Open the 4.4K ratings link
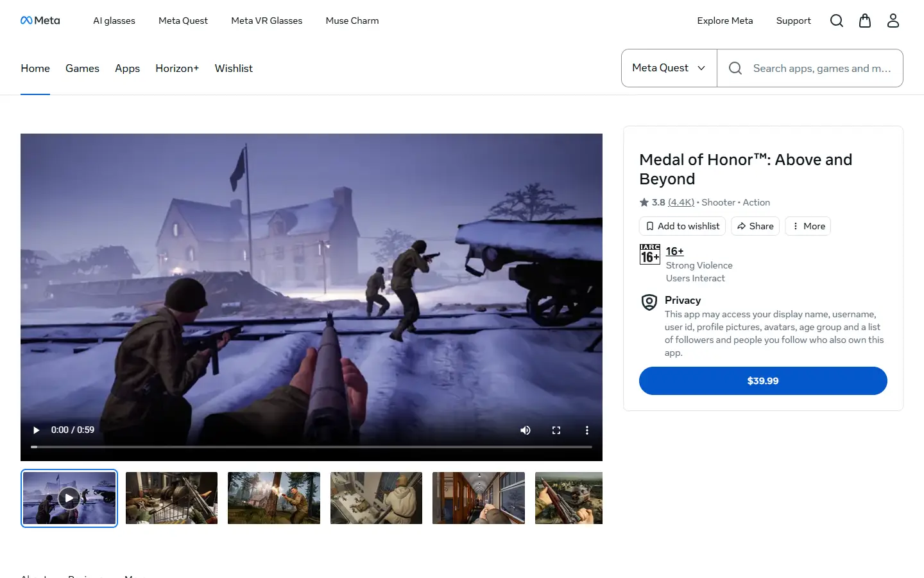 point(681,202)
